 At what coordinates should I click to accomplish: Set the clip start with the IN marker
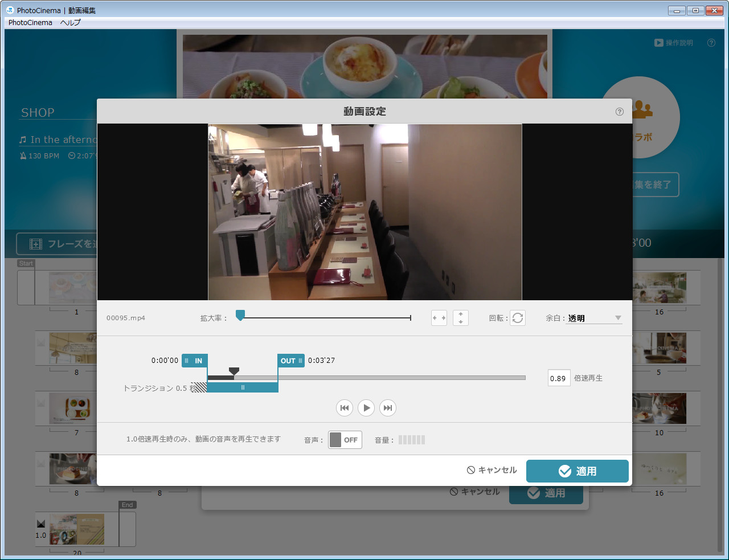tap(195, 360)
